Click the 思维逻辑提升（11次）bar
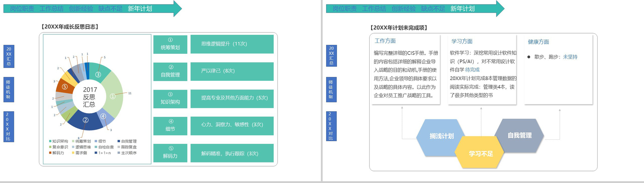The image size is (644, 183). tap(232, 44)
